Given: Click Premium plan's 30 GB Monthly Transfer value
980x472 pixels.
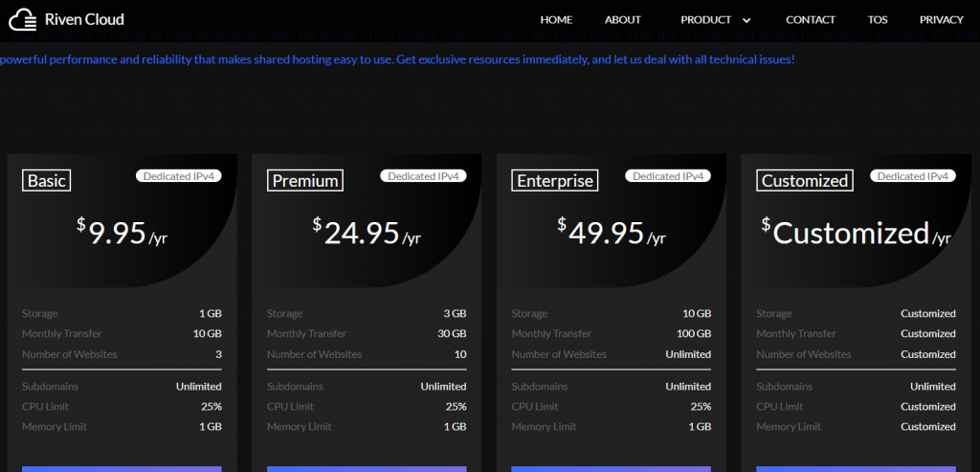Looking at the screenshot, I should 452,333.
